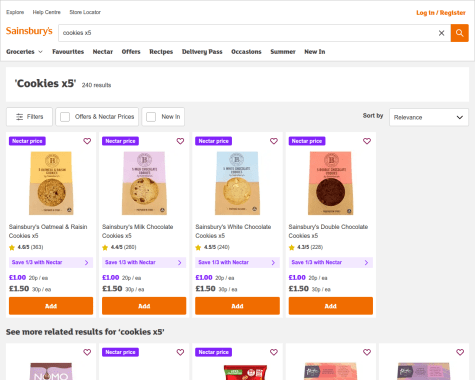Add White Chocolate Cookies to trolley
475x380 pixels.
click(237, 306)
